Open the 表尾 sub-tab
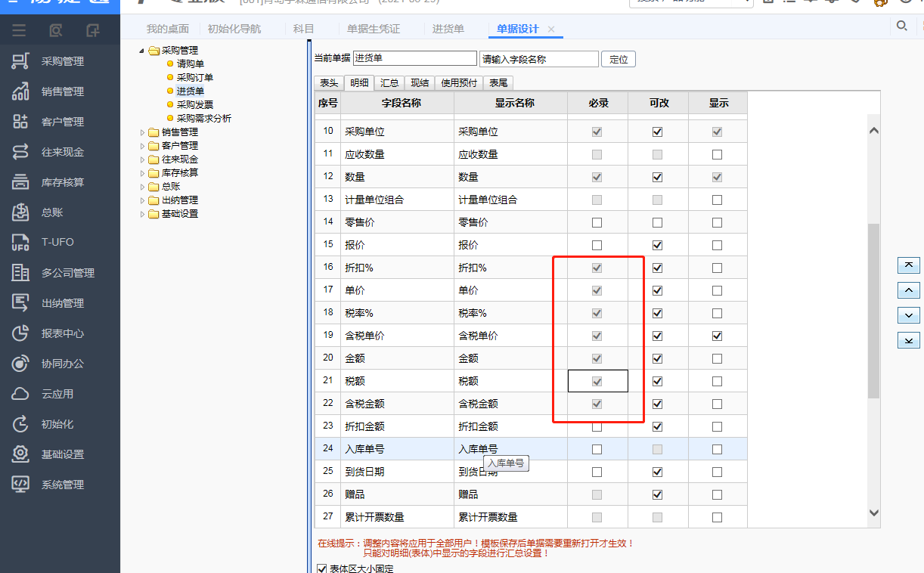Image resolution: width=924 pixels, height=573 pixels. point(498,83)
